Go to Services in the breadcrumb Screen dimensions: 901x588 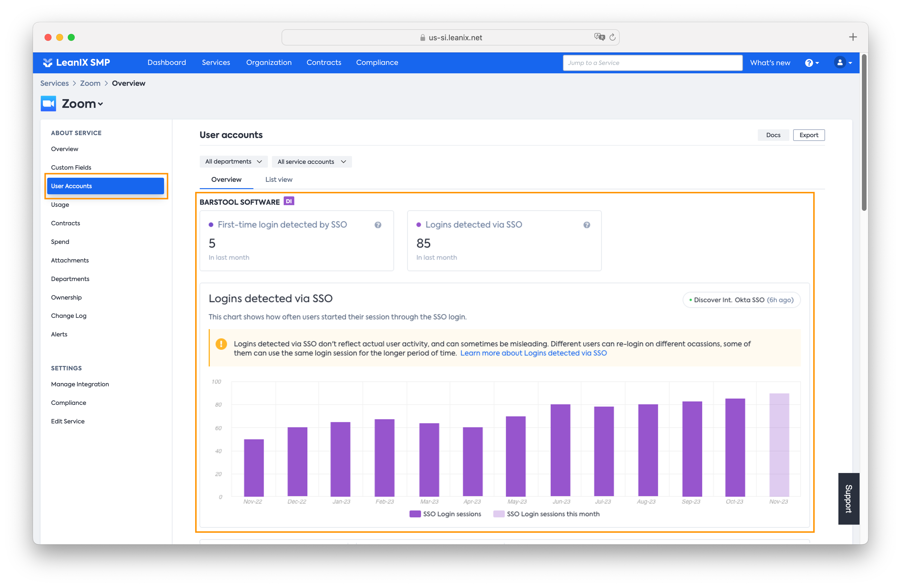point(55,83)
